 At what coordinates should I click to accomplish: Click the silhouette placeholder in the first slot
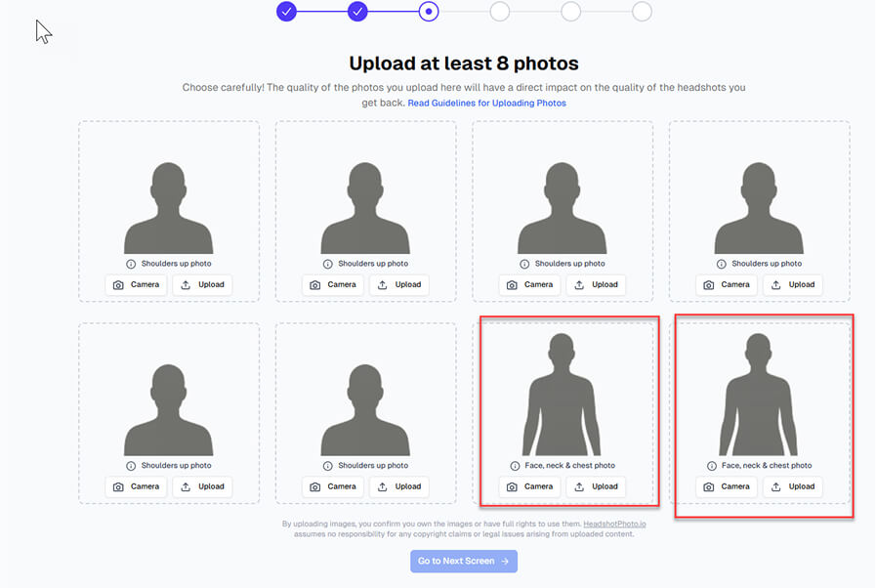[168, 200]
